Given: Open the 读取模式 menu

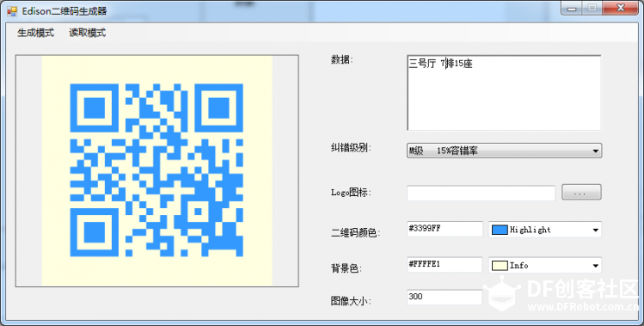Looking at the screenshot, I should [88, 33].
